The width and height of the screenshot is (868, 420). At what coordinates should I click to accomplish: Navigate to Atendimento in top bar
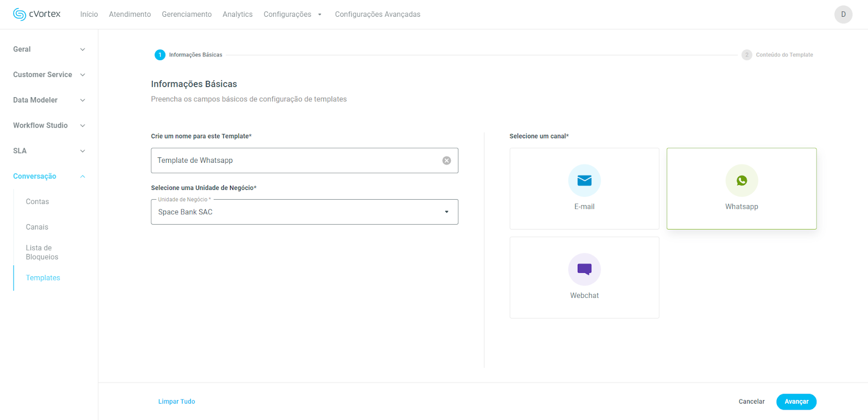click(130, 15)
